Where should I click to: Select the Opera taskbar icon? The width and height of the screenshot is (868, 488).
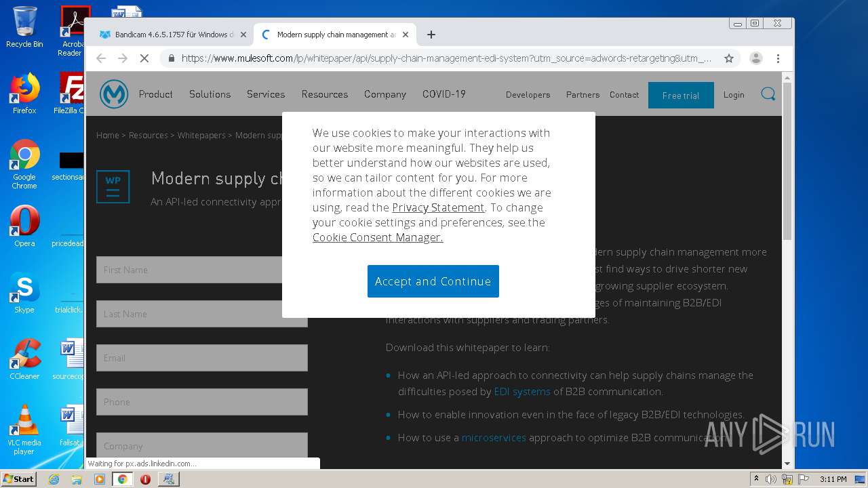coord(145,479)
